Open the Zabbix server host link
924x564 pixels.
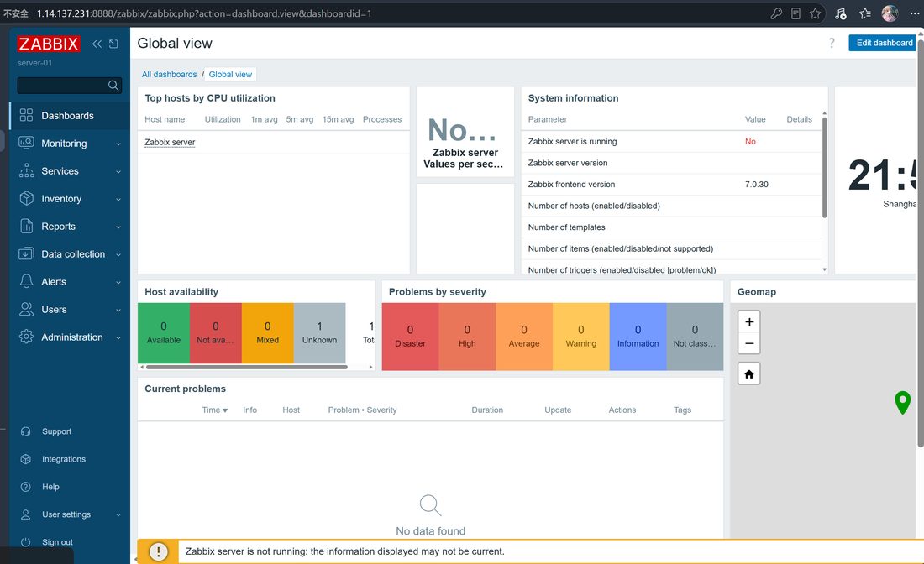point(170,142)
